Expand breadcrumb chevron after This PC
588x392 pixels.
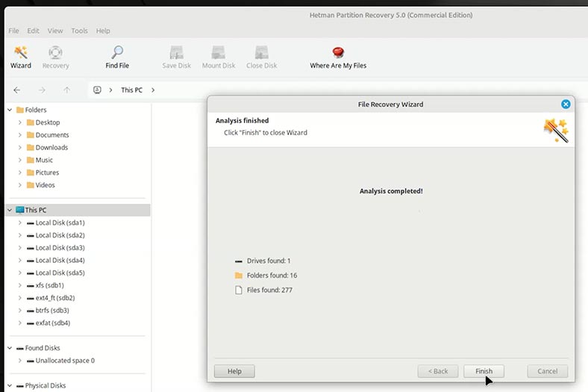[x=153, y=90]
